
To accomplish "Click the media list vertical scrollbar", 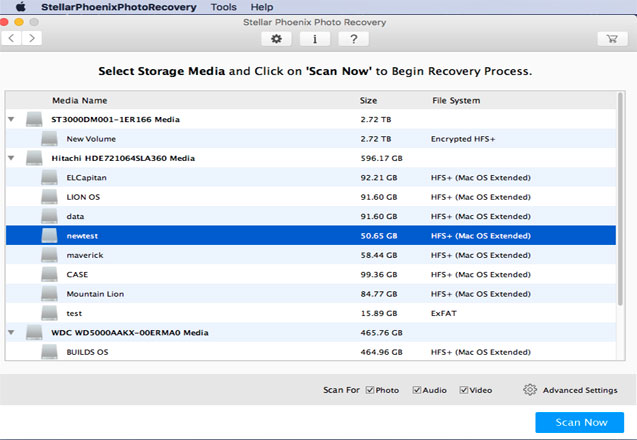I will pos(620,199).
